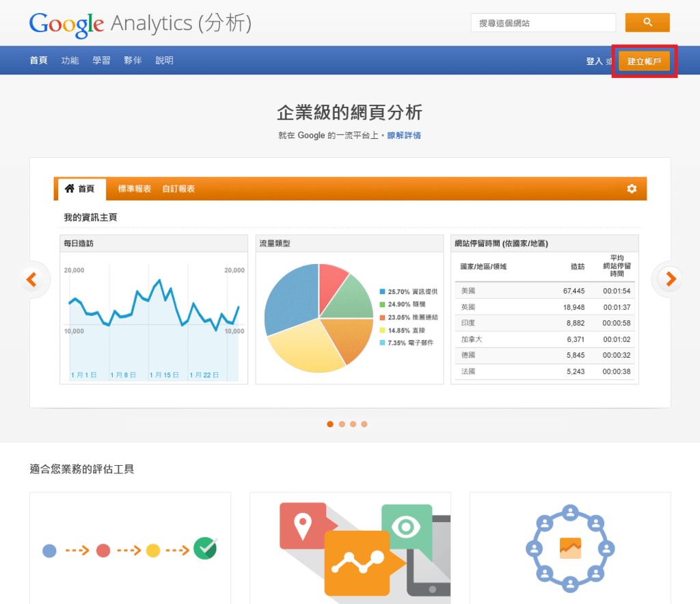Click the 1 月 15 日 date label on chart
This screenshot has width=700, height=604.
tap(164, 375)
